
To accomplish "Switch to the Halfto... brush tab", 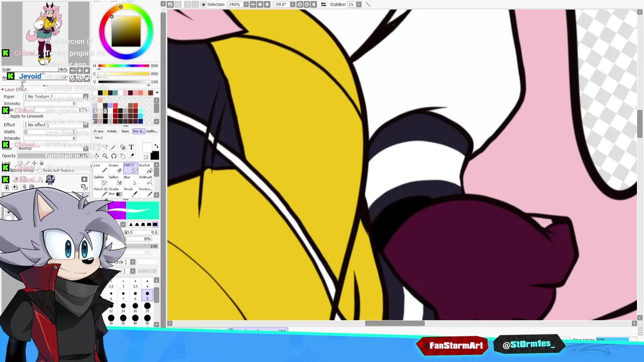I will [x=152, y=131].
